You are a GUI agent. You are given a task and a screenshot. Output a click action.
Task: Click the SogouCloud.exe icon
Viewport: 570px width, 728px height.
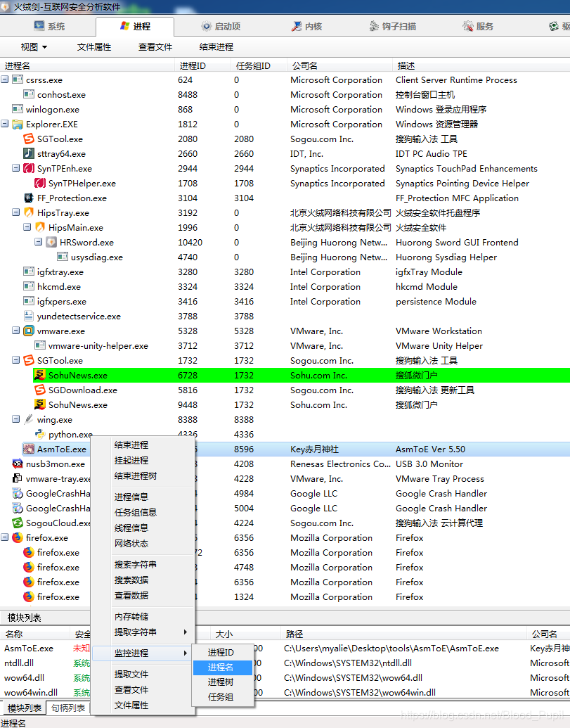click(x=18, y=523)
